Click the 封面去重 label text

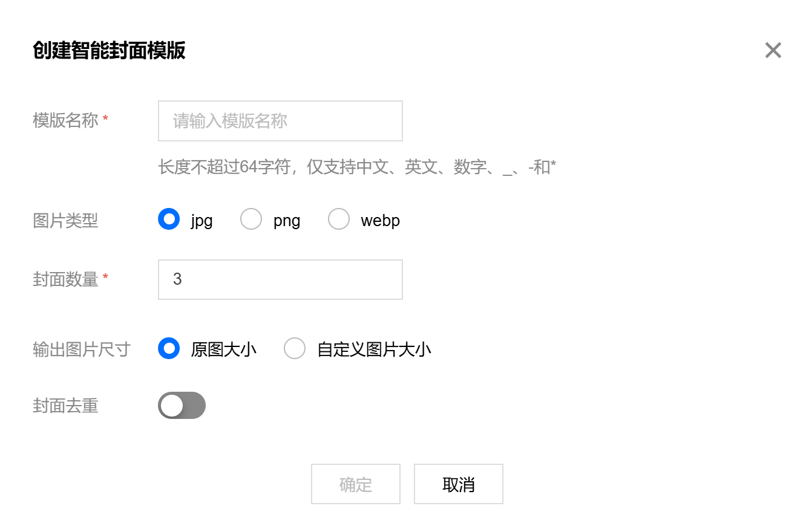point(65,406)
